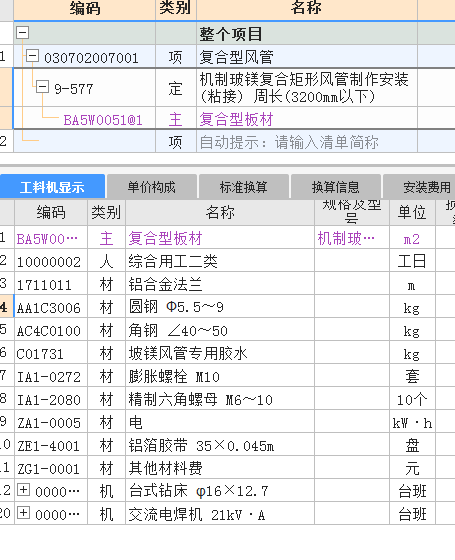455x560 pixels.
Task: Select the code 030702007001
Action: (91, 58)
